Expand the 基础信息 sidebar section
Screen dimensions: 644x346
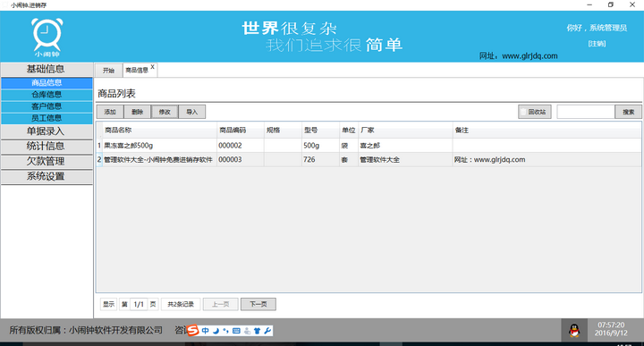(x=47, y=69)
